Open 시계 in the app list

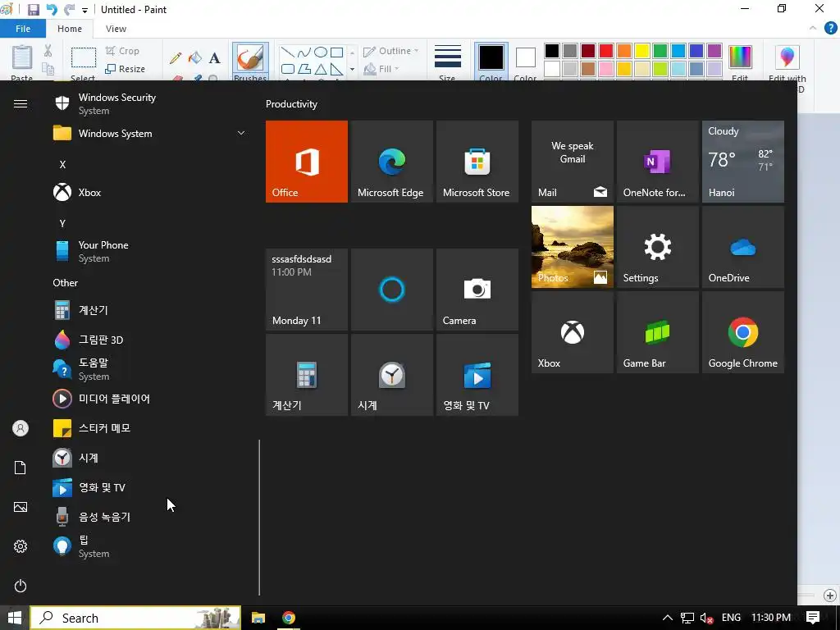(150, 458)
